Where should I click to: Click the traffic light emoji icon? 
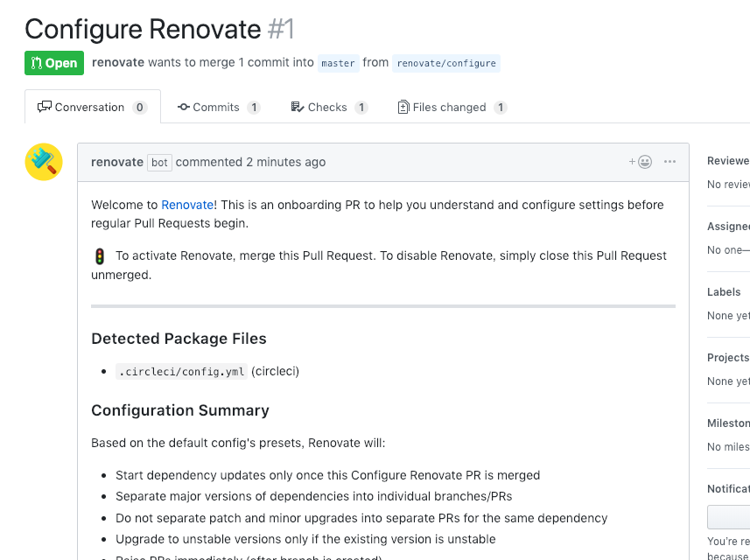tap(100, 256)
